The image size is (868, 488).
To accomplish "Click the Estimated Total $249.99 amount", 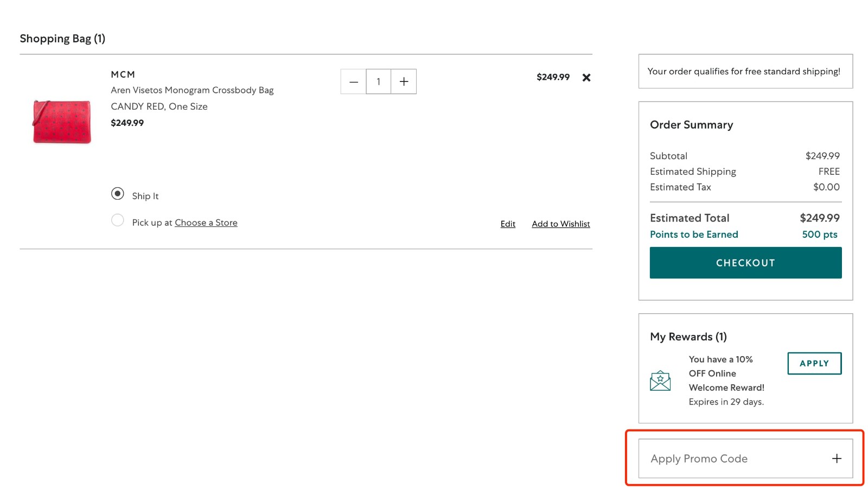I will pos(820,218).
